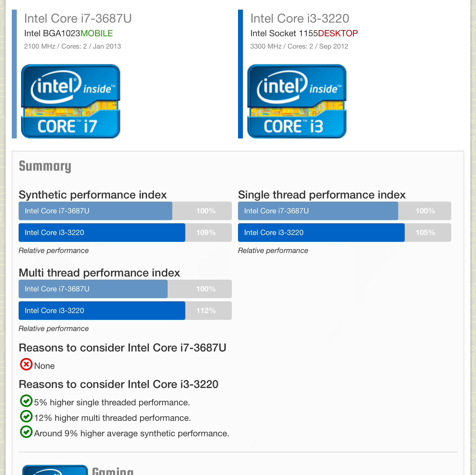Screen dimensions: 476x475
Task: Click the red X icon beside None
Action: [x=26, y=364]
